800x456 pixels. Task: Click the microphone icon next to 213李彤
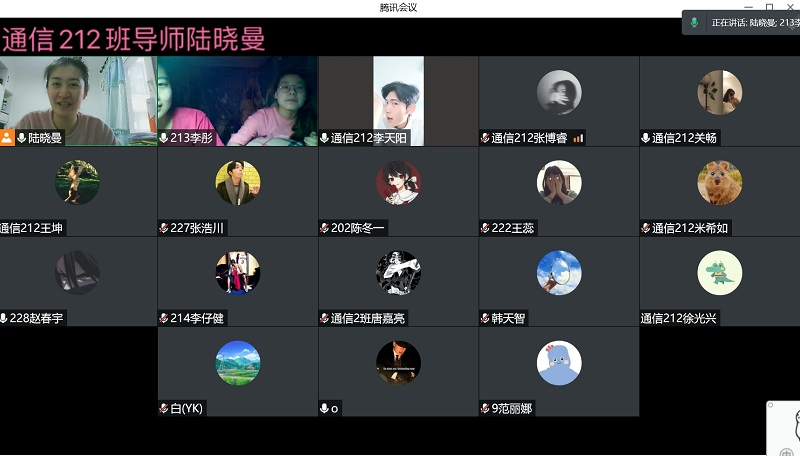point(164,138)
